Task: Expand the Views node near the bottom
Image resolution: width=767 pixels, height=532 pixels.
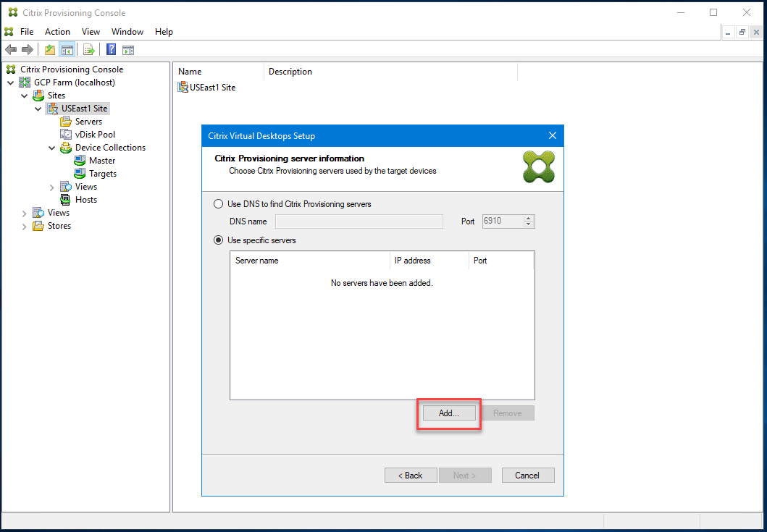Action: point(24,212)
